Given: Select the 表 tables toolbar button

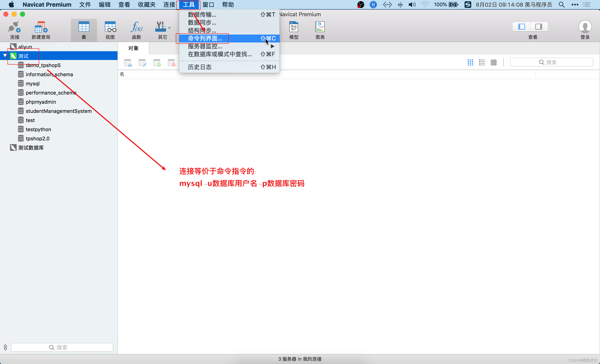Looking at the screenshot, I should (84, 30).
